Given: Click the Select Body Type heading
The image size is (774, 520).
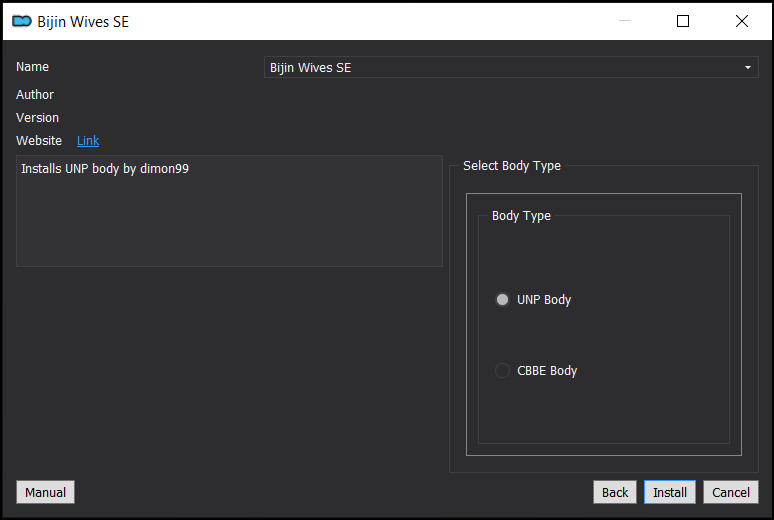Looking at the screenshot, I should click(512, 166).
